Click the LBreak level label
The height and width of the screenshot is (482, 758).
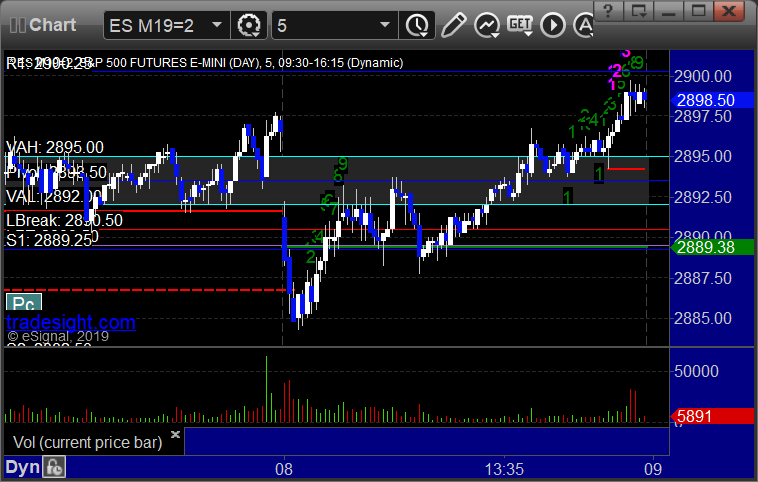[64, 220]
